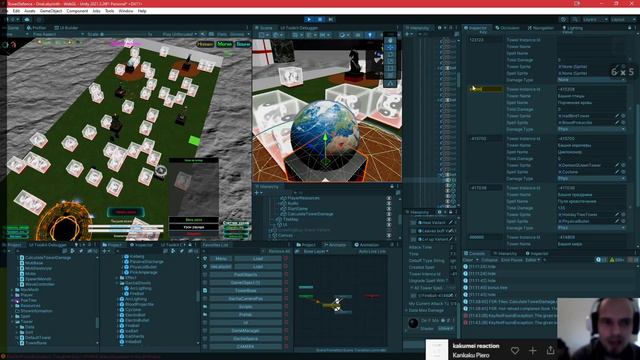Screen dimensions: 640x360
Task: Click the share icon in media overlay
Action: click(550, 350)
